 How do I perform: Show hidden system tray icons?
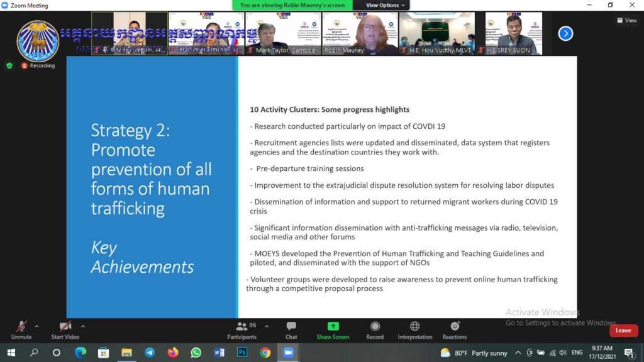[518, 353]
